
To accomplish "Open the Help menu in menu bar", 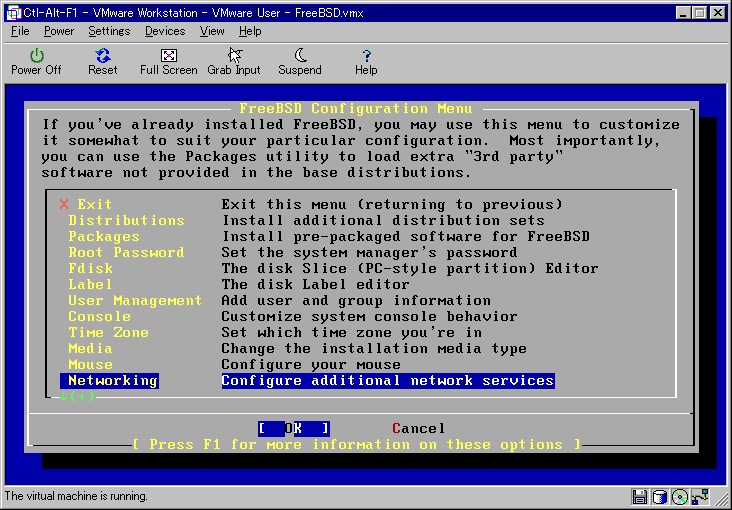I will (x=250, y=31).
